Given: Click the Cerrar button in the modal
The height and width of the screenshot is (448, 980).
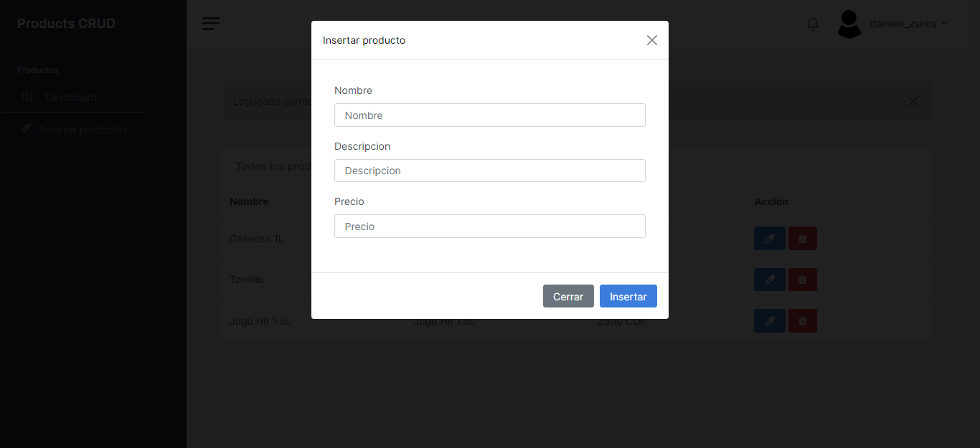Looking at the screenshot, I should (568, 295).
